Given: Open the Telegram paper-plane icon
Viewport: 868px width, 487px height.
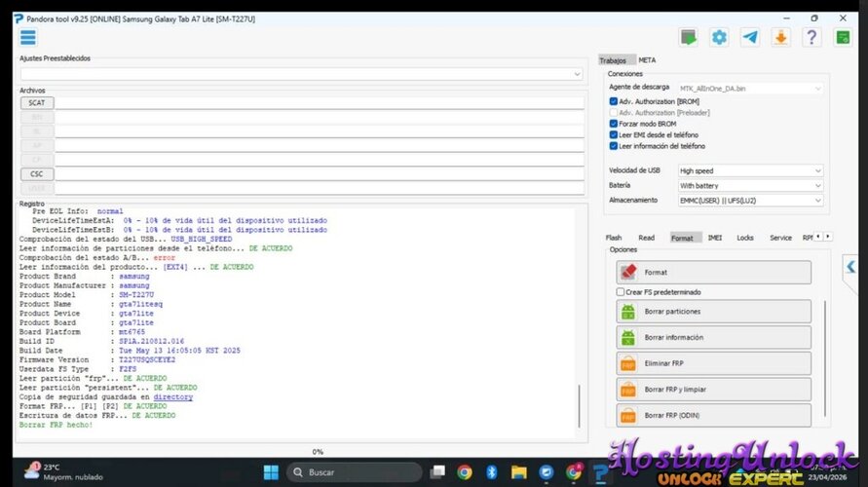Looking at the screenshot, I should 750,37.
